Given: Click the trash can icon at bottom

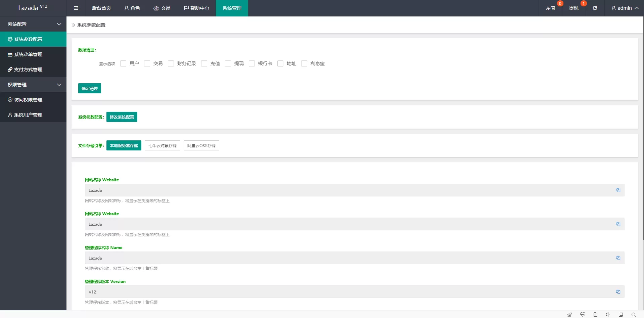Looking at the screenshot, I should click(595, 315).
